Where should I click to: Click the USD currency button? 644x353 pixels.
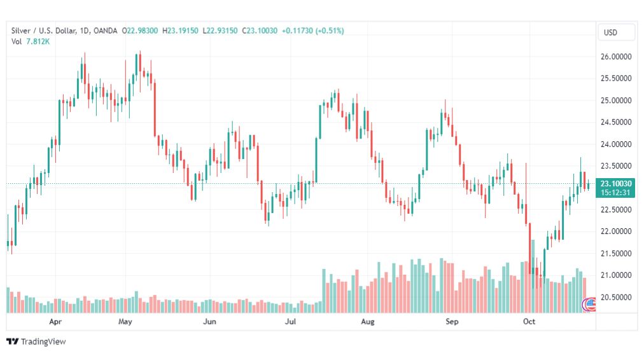tap(616, 32)
